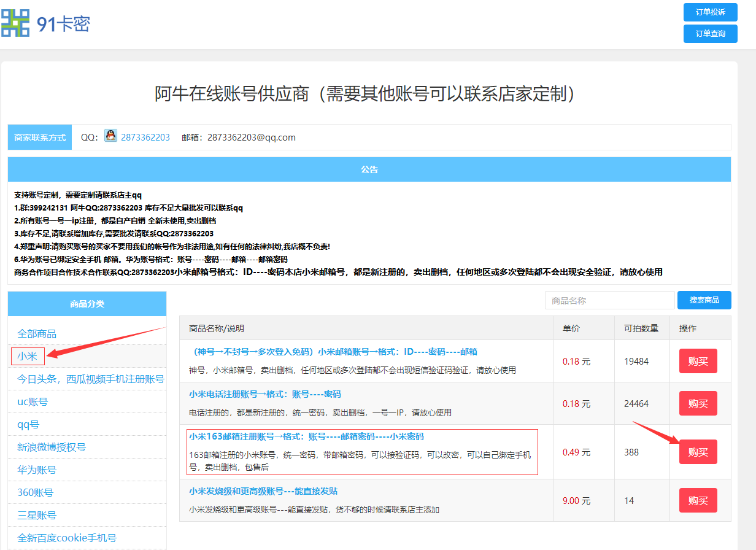Open the 小米邮箱账号 神号 product title link
Image resolution: width=756 pixels, height=550 pixels.
[333, 352]
